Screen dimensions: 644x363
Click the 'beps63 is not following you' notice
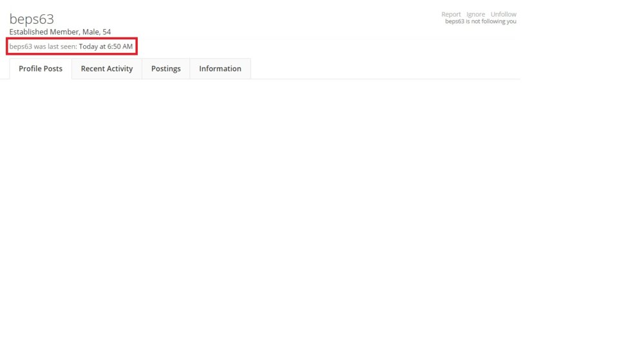coord(480,21)
